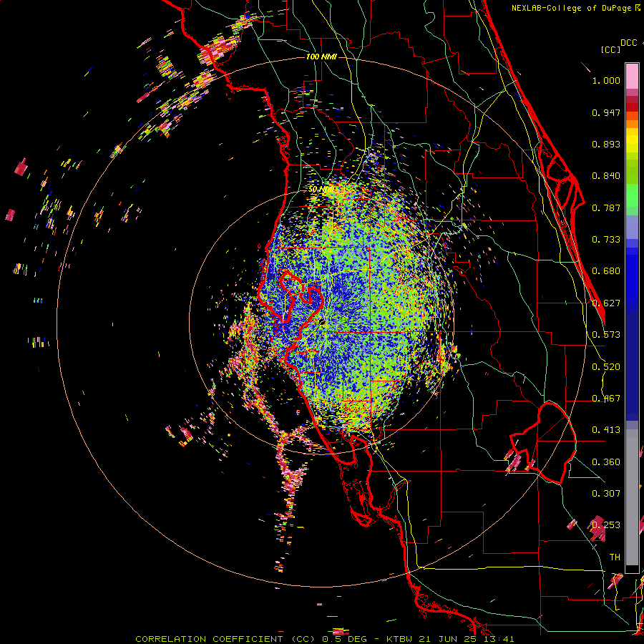
Task: Click the 100 NMI range ring label
Action: pyautogui.click(x=321, y=57)
